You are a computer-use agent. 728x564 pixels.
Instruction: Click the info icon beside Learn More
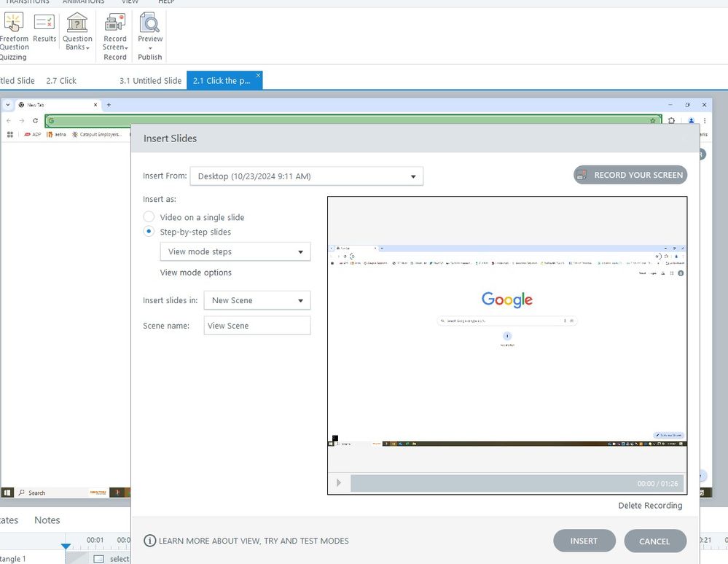(x=150, y=541)
